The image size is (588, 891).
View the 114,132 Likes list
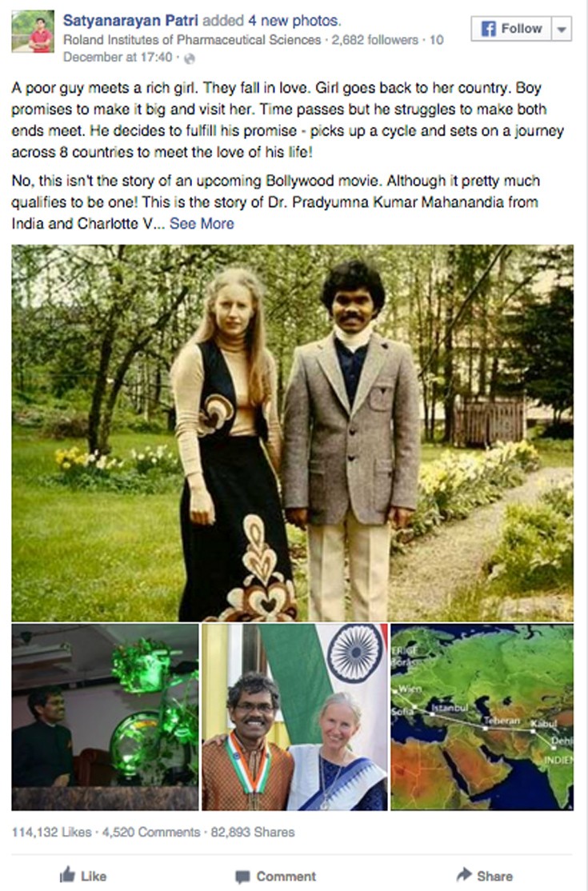tap(52, 832)
